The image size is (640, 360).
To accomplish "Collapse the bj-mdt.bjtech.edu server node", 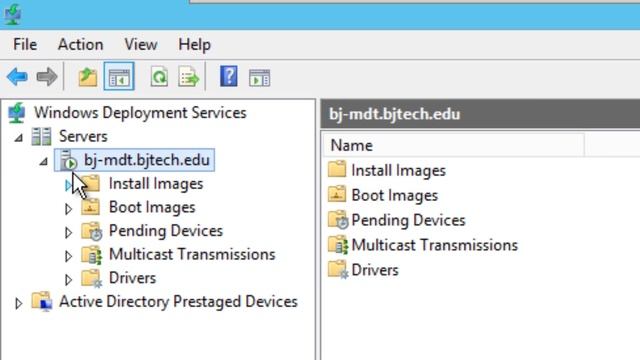I will 44,161.
